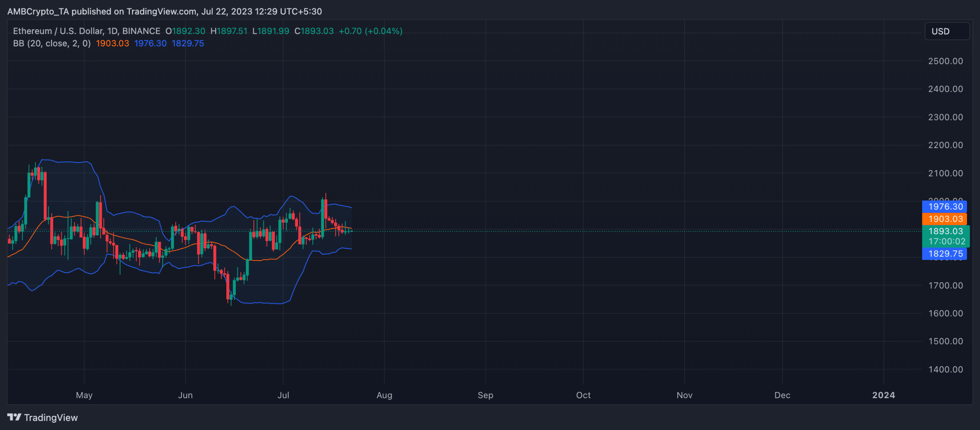Open the USD currency selector
980x430 pixels.
947,31
